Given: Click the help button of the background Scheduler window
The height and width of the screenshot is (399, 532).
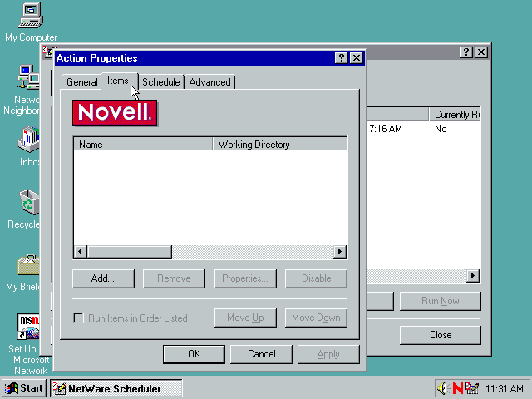Looking at the screenshot, I should click(466, 52).
